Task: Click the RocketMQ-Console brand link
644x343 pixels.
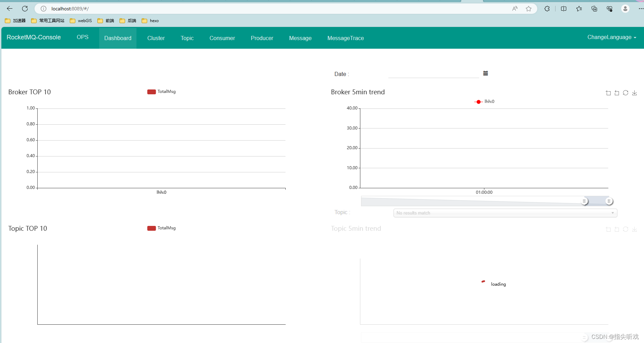Action: coord(34,37)
